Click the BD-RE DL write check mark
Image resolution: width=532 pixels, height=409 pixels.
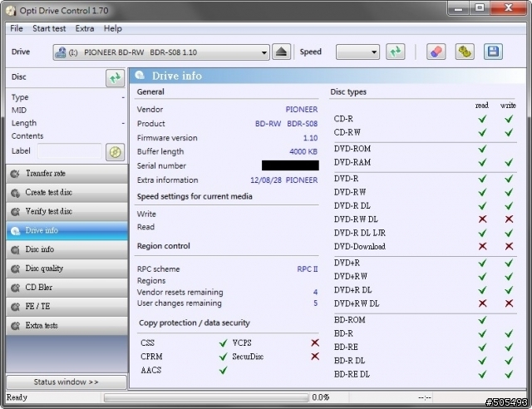[509, 374]
